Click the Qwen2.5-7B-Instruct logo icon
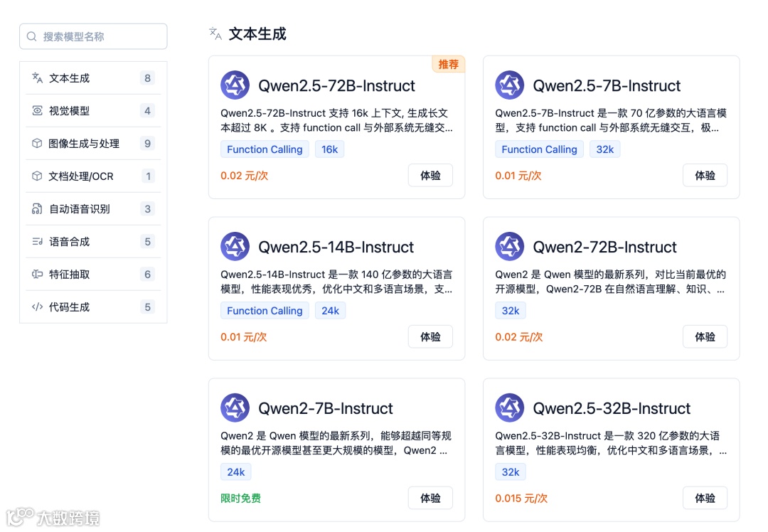 [510, 85]
